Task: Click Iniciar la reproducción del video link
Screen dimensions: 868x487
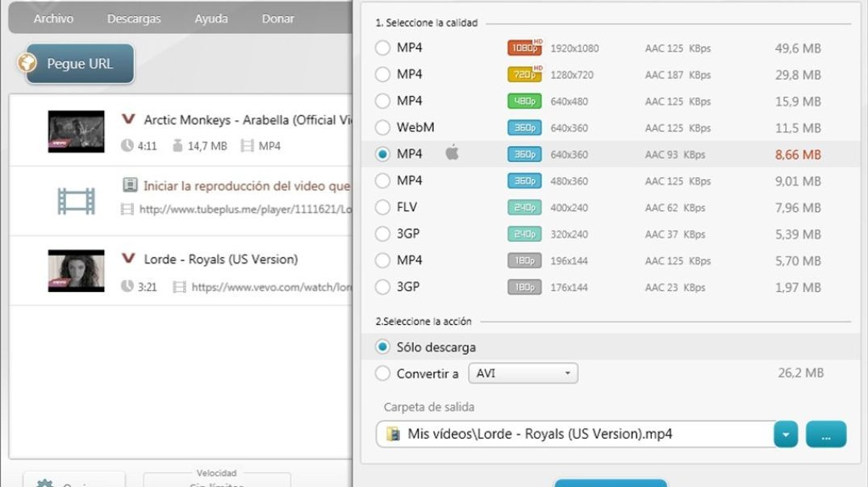Action: 246,186
